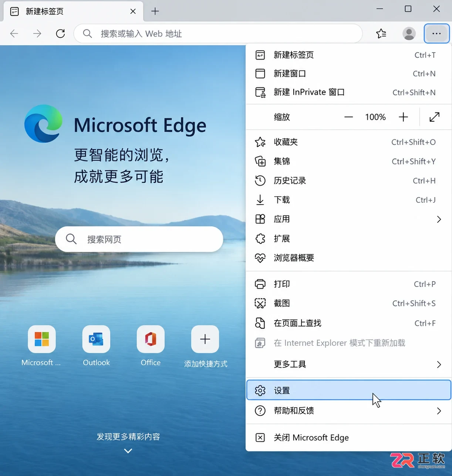The width and height of the screenshot is (452, 476).
Task: Click the settings gear icon
Action: [x=260, y=390]
